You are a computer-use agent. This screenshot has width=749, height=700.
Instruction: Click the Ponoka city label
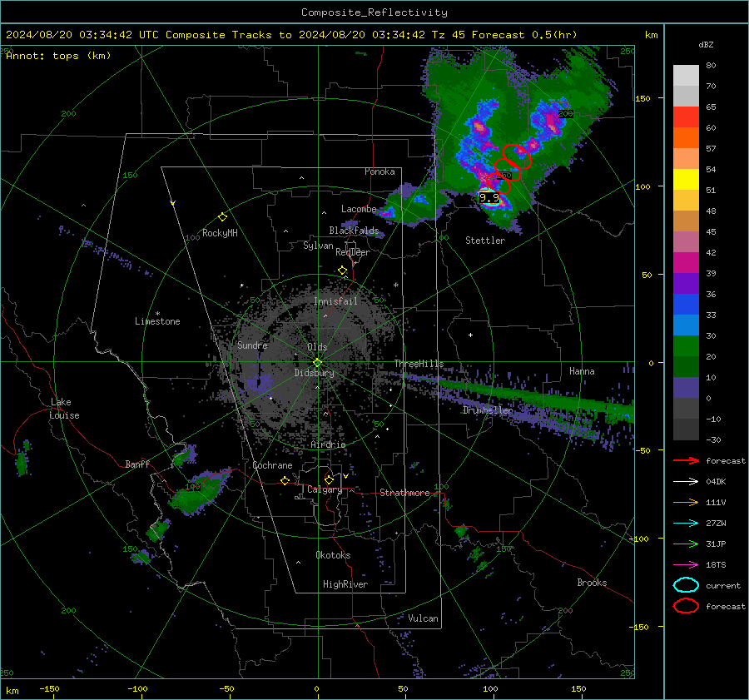(x=379, y=171)
